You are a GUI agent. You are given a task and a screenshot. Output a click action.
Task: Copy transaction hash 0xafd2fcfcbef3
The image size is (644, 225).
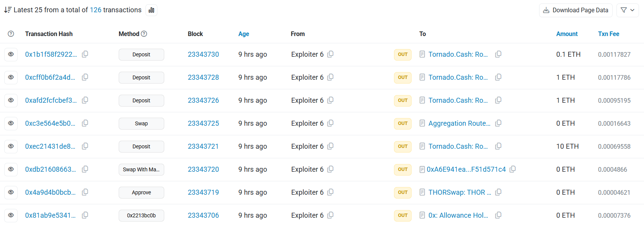click(85, 100)
